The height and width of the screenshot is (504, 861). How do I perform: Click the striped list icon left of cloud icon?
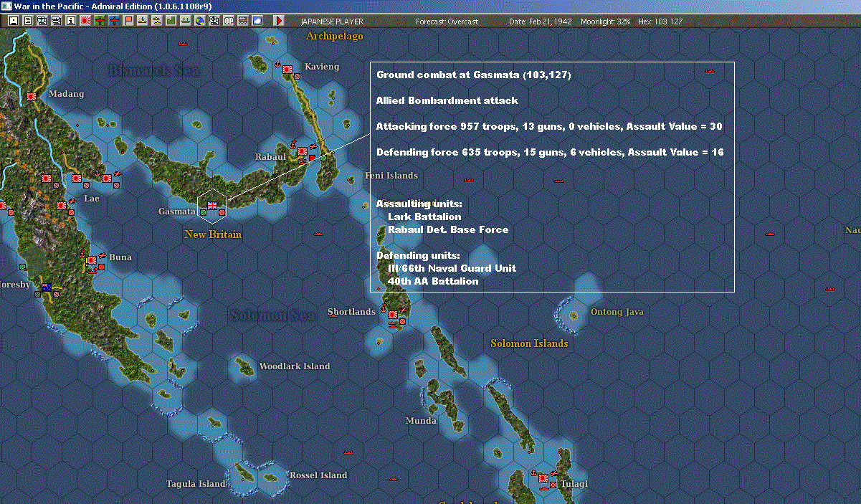point(243,21)
